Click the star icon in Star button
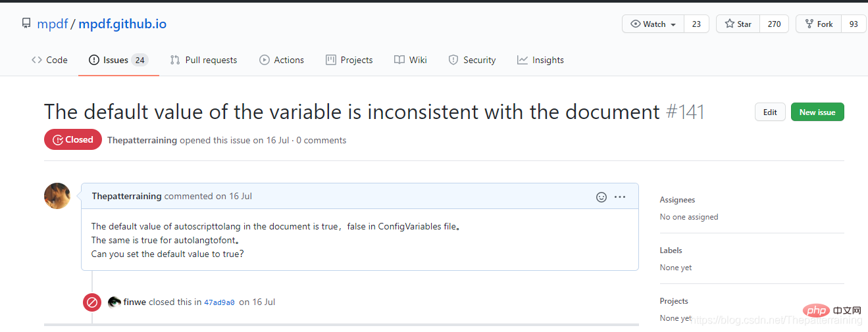The height and width of the screenshot is (332, 868). [729, 24]
